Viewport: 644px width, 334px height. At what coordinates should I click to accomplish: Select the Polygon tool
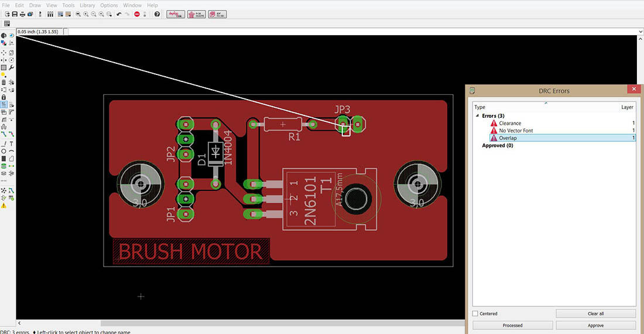pyautogui.click(x=12, y=159)
